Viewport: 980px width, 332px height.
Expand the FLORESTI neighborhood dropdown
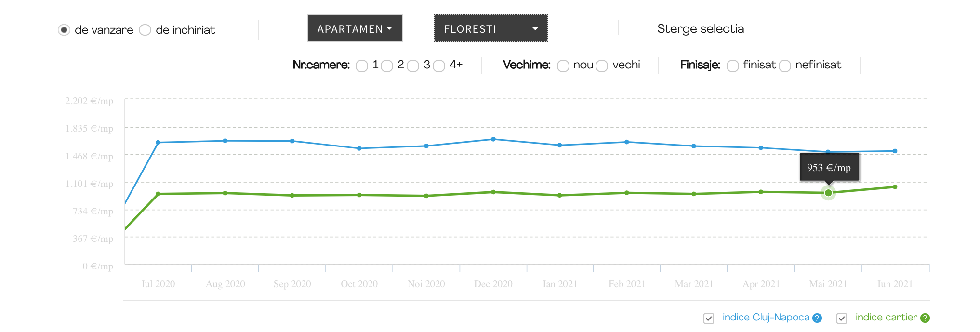click(x=490, y=29)
